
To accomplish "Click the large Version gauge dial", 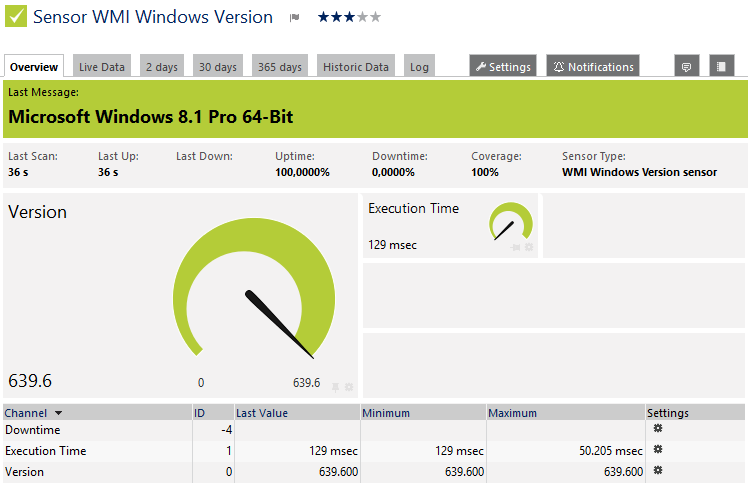I will point(254,289).
